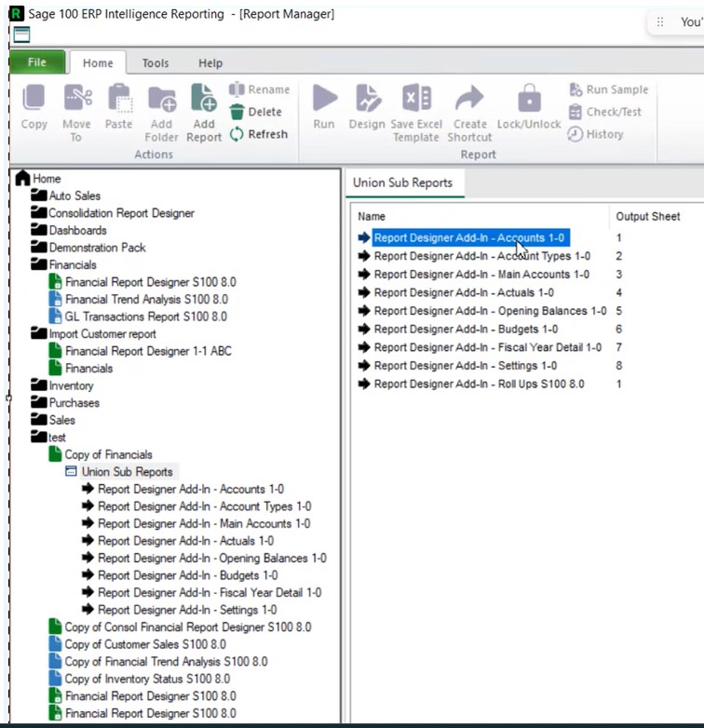
Task: Select the test folder
Action: pos(57,437)
